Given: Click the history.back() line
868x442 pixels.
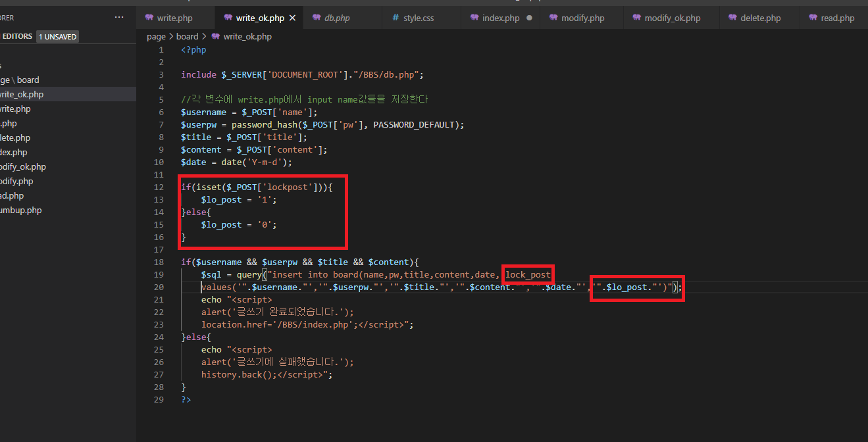Looking at the screenshot, I should [x=267, y=374].
